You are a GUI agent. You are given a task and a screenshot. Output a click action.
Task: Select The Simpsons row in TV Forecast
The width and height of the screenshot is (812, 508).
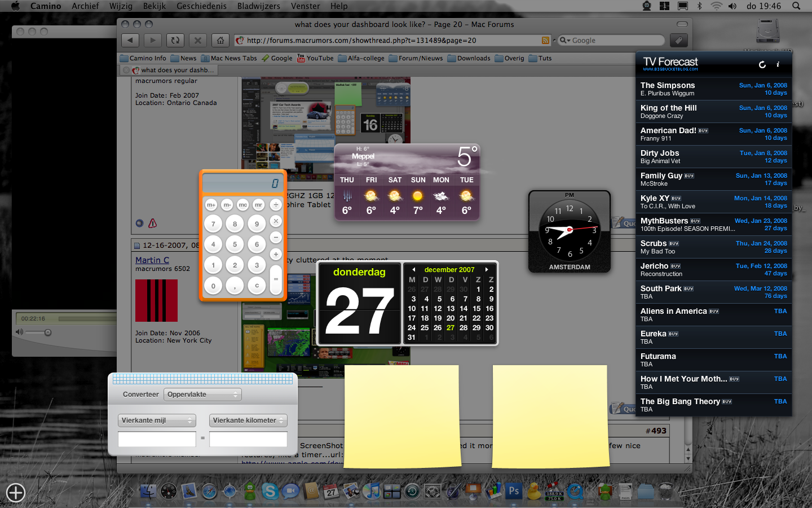pyautogui.click(x=714, y=89)
